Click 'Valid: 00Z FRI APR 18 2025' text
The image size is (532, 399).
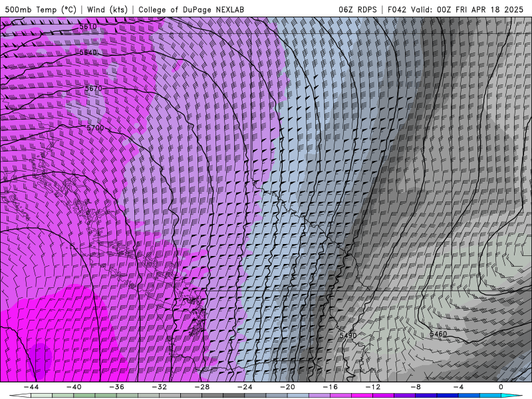tap(467, 9)
